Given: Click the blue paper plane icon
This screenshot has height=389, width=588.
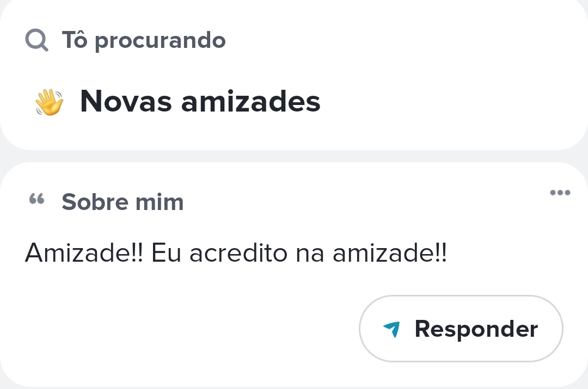Looking at the screenshot, I should [391, 329].
